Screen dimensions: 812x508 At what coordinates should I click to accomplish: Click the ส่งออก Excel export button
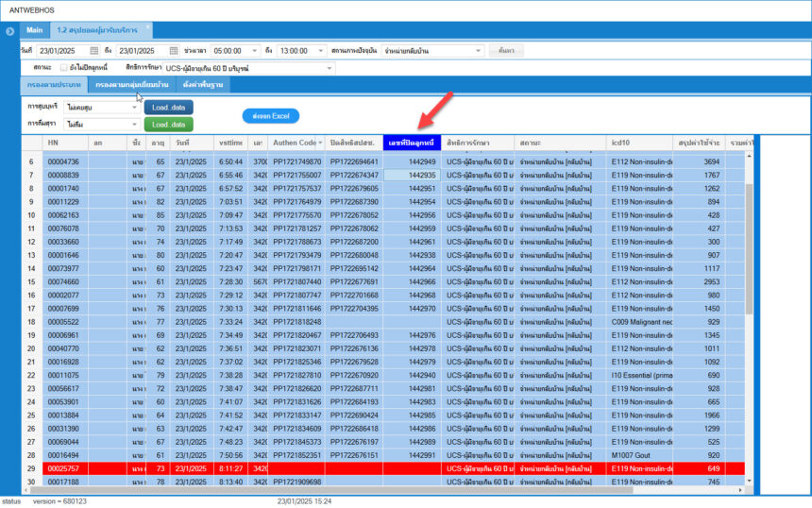click(x=270, y=116)
